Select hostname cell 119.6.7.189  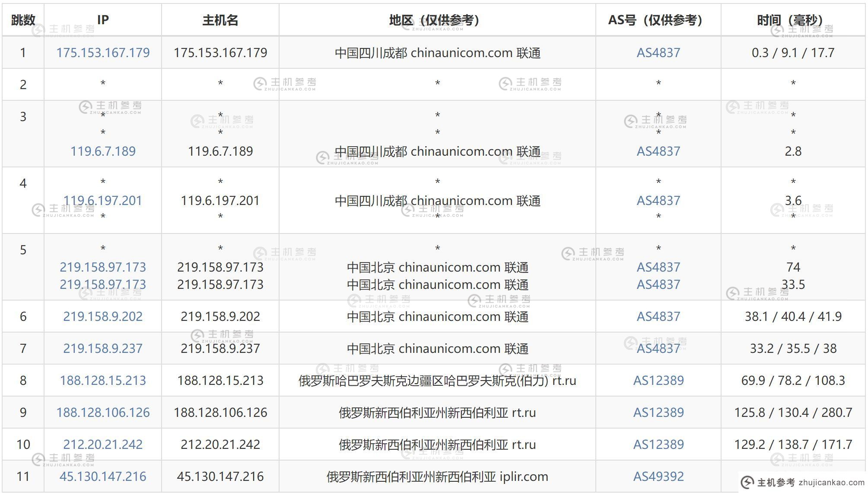coord(220,151)
